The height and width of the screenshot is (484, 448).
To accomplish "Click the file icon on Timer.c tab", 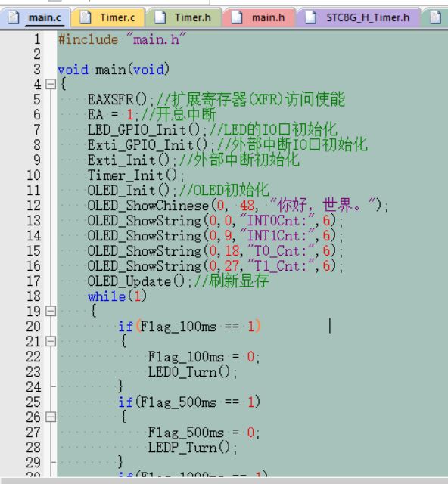I will (x=86, y=17).
